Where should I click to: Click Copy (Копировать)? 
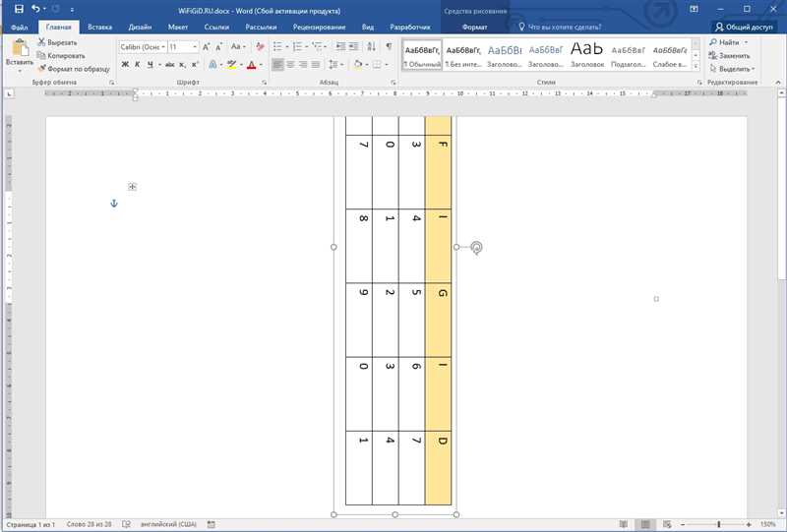point(61,55)
